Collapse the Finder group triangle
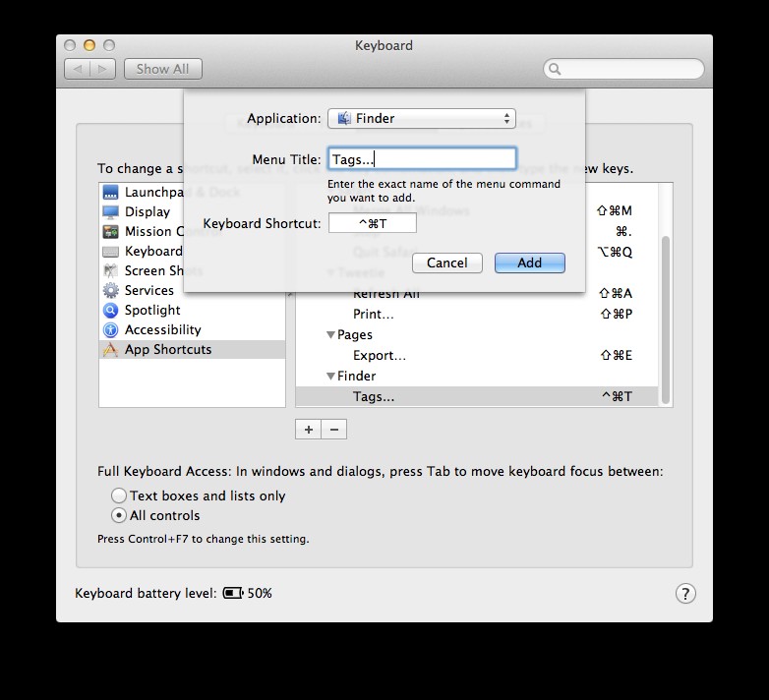The width and height of the screenshot is (769, 700). tap(330, 376)
